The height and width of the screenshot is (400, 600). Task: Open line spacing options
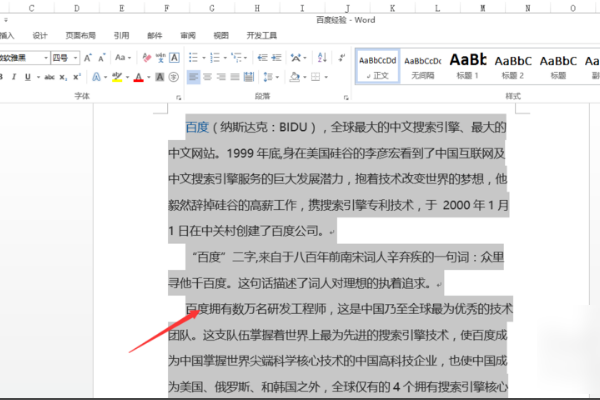(x=267, y=77)
